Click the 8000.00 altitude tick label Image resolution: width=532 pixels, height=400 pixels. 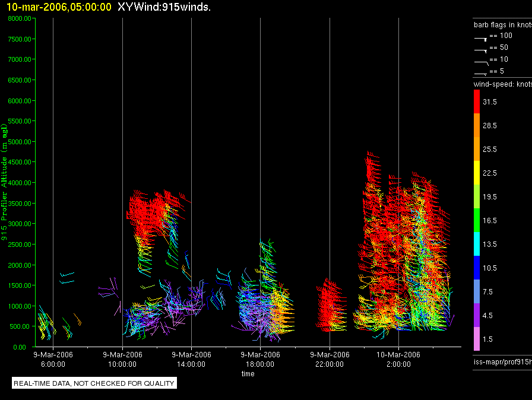[x=20, y=18]
